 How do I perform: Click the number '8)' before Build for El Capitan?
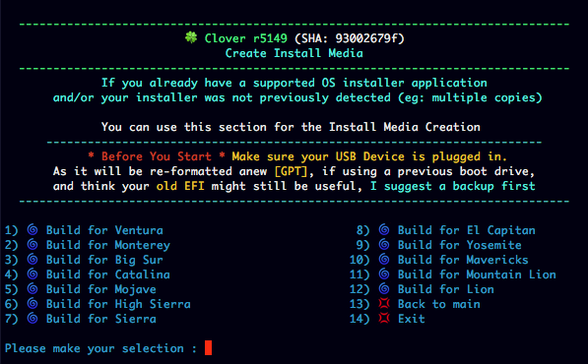pyautogui.click(x=363, y=230)
